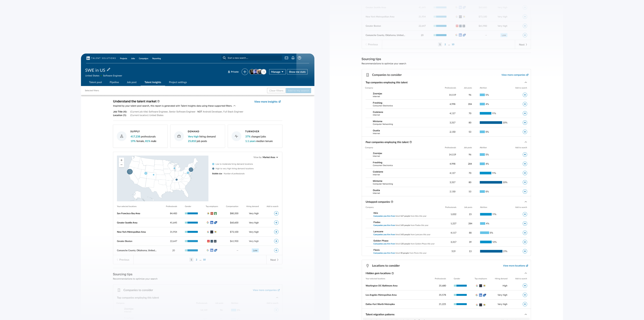Image resolution: width=644 pixels, height=320 pixels.
Task: Open the Pipeline tab
Action: (114, 82)
